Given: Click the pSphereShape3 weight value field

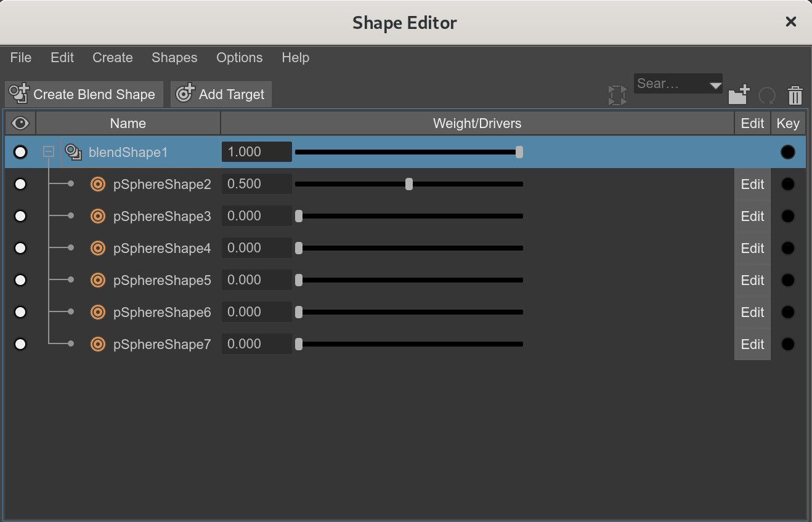Looking at the screenshot, I should (x=256, y=216).
